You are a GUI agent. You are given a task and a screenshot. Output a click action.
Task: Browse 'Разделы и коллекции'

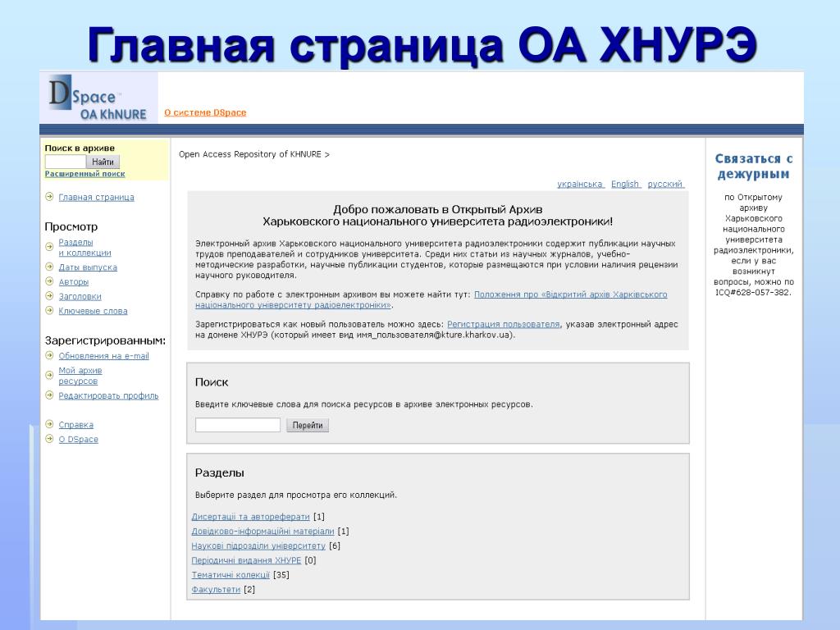pos(84,248)
